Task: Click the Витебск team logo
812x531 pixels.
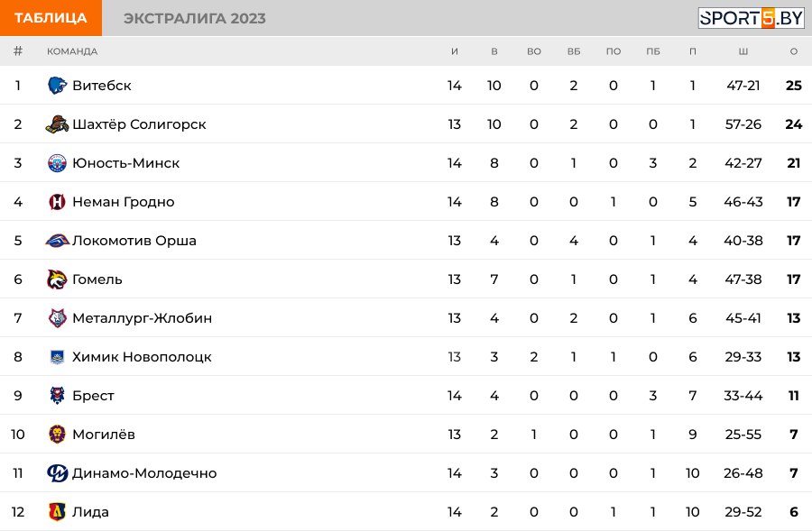Action: pos(57,85)
